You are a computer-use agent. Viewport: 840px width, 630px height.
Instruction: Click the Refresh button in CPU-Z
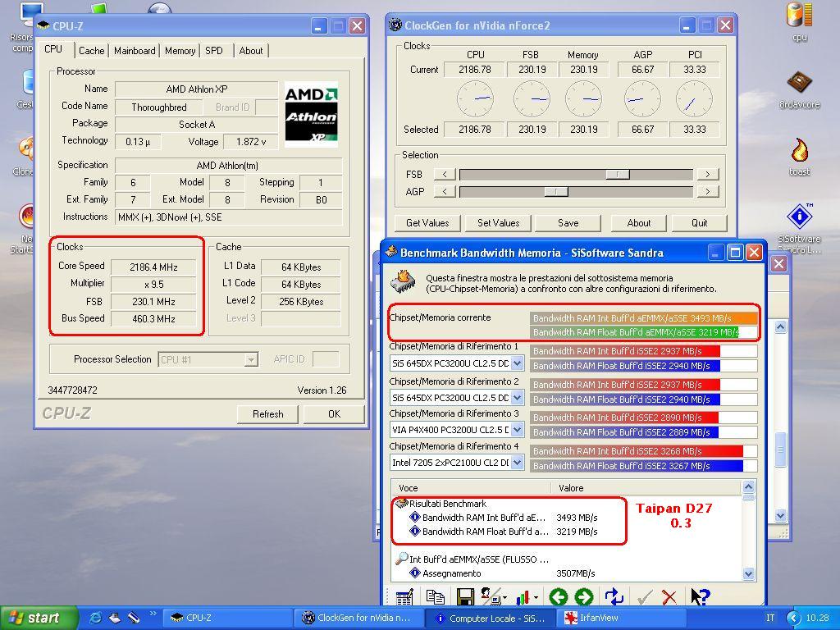click(x=268, y=413)
